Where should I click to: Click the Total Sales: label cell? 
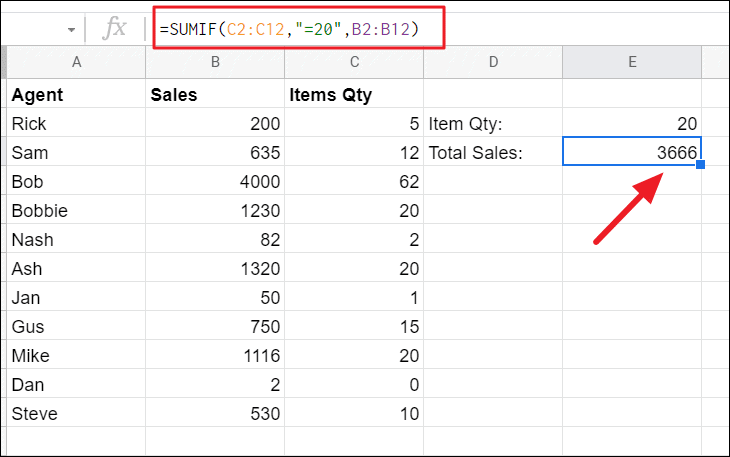[x=492, y=153]
